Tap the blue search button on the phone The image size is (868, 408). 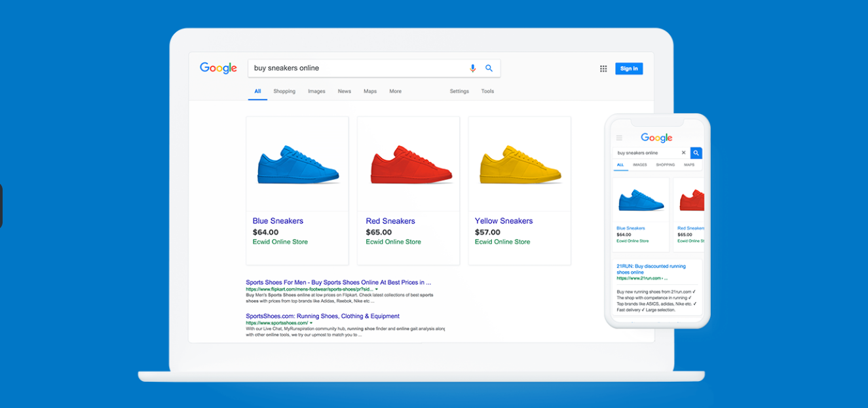(696, 153)
